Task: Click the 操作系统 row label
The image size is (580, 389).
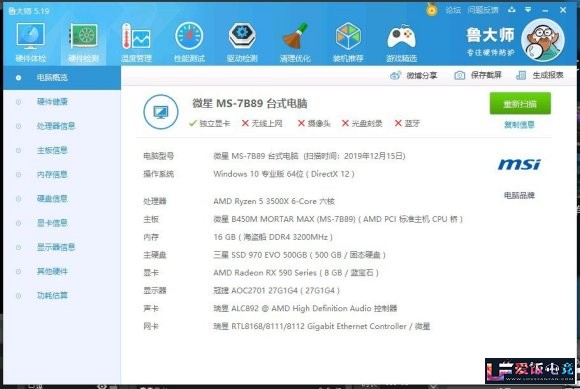Action: click(159, 174)
